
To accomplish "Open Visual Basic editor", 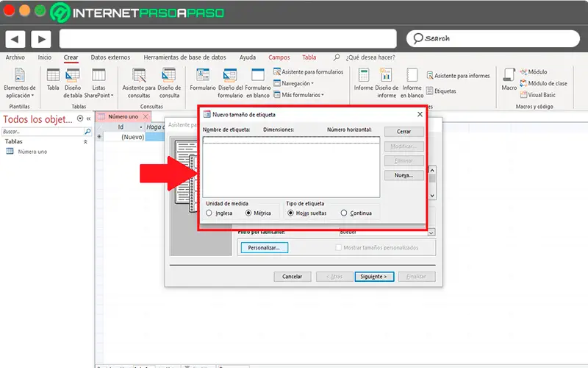I will (x=538, y=95).
